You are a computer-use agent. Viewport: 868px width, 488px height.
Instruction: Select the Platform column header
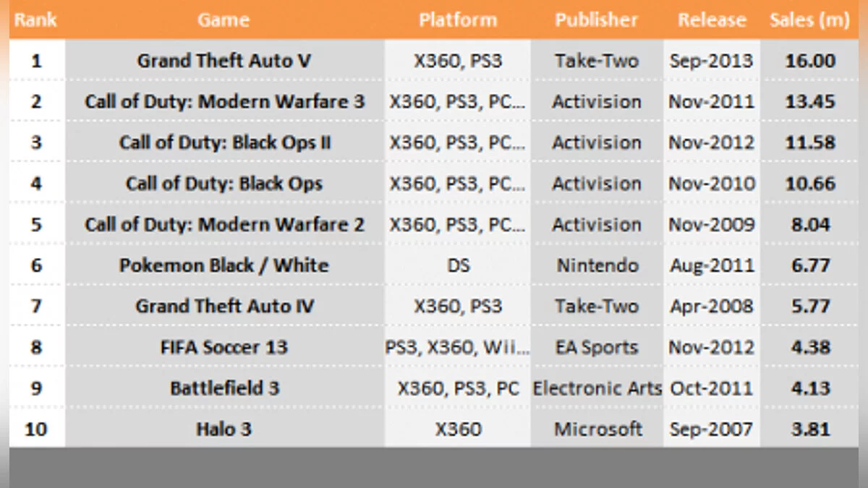click(x=458, y=20)
